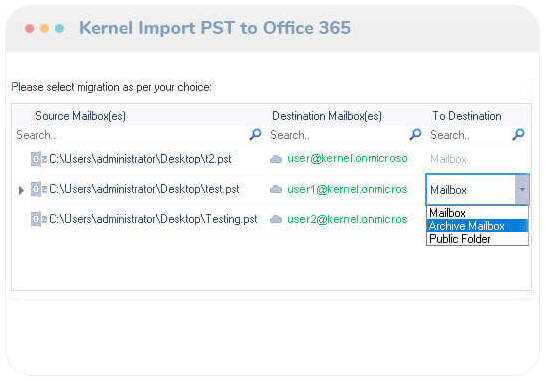
Task: Click the cloud icon beside user2@kernel.onmicros
Action: [276, 219]
